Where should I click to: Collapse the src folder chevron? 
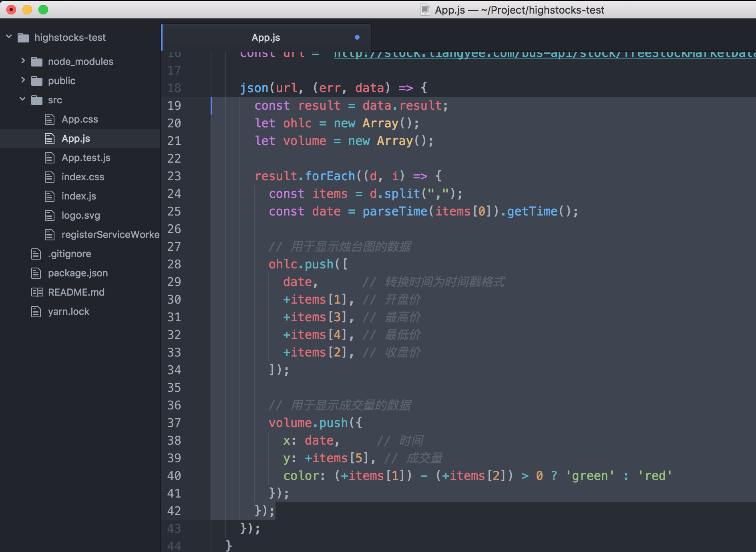click(x=23, y=99)
